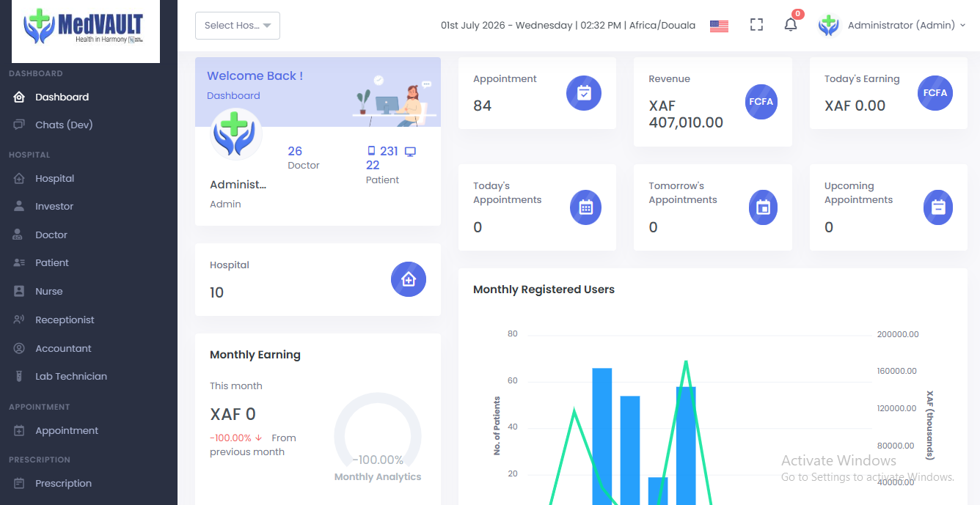The height and width of the screenshot is (505, 980).
Task: Click the Prescription icon in sidebar
Action: pyautogui.click(x=20, y=483)
